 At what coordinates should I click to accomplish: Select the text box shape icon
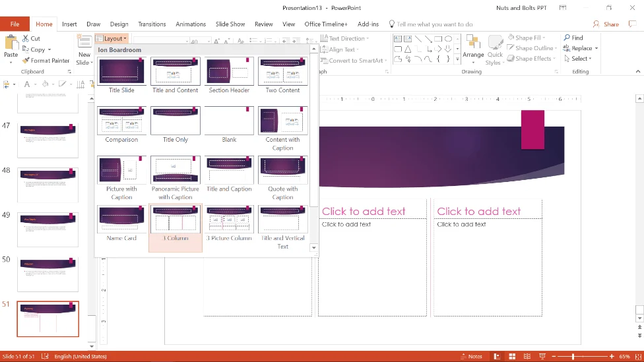tap(398, 39)
